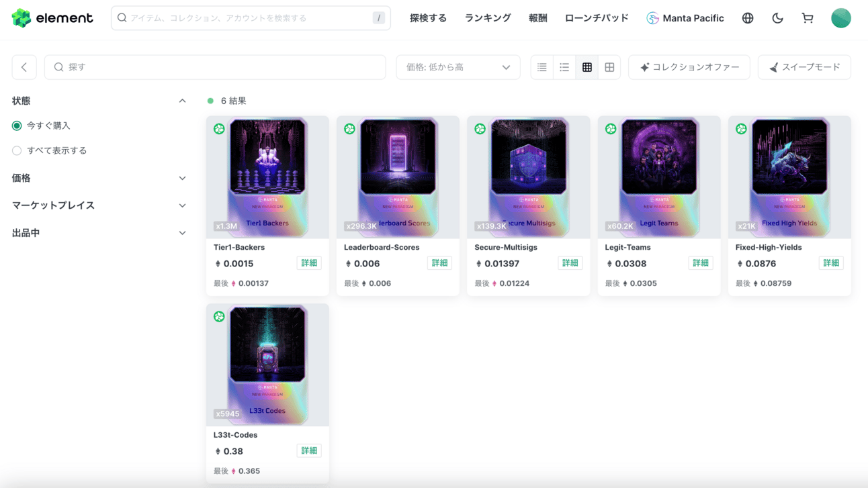
Task: Expand the マーケットプレイス filter section
Action: coord(182,205)
